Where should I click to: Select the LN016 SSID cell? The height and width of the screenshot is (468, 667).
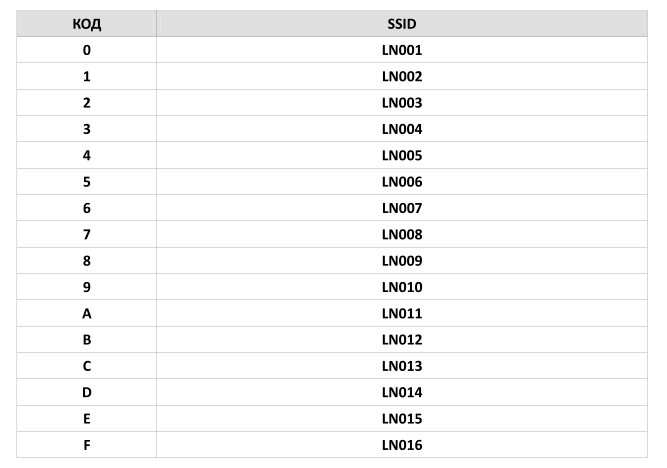point(402,445)
